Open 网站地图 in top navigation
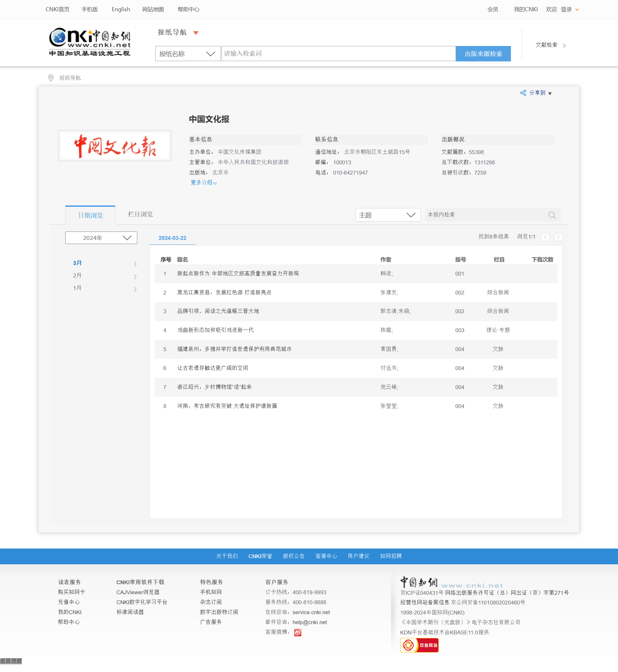This screenshot has width=618, height=672. 153,9
